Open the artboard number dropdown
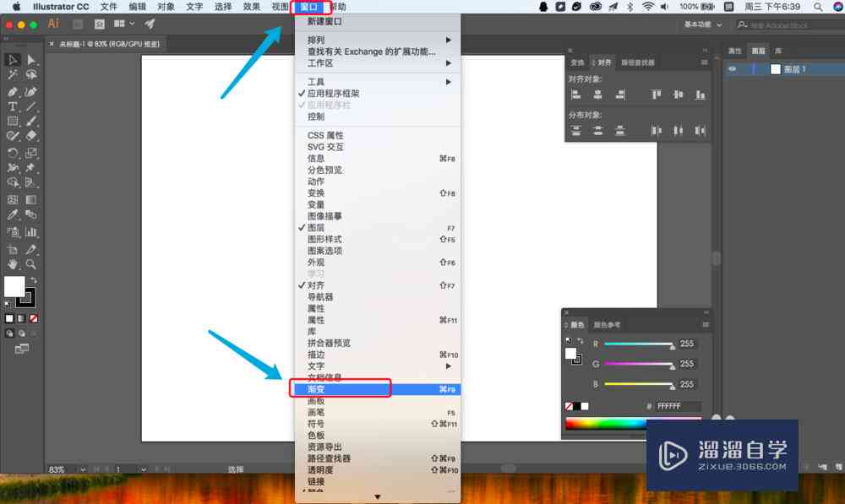This screenshot has height=504, width=845. pos(144,469)
